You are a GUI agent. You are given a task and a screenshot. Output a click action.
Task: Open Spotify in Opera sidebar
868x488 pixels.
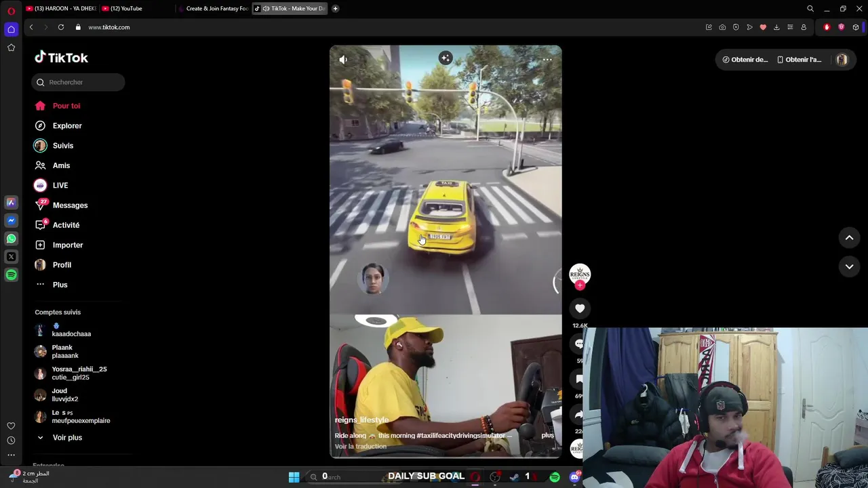[x=11, y=274]
